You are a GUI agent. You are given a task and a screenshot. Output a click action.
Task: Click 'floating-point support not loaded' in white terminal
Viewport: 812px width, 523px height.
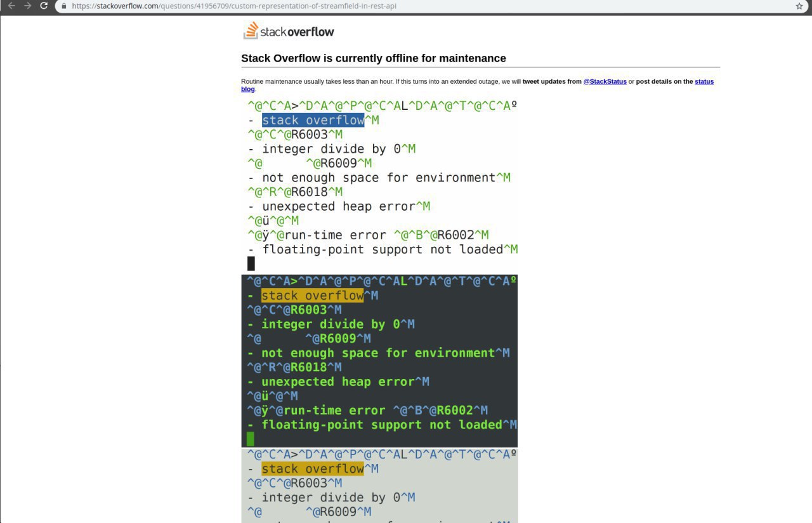(x=383, y=249)
